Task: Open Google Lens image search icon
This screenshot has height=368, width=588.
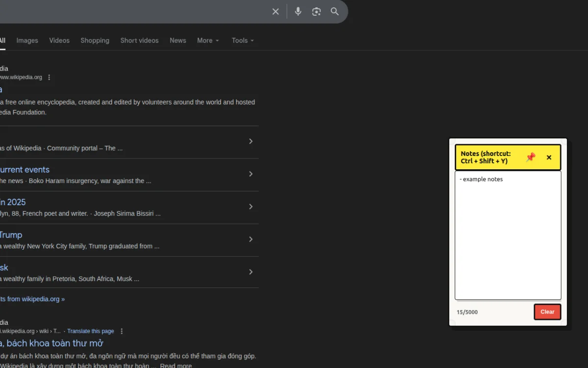Action: (x=316, y=11)
